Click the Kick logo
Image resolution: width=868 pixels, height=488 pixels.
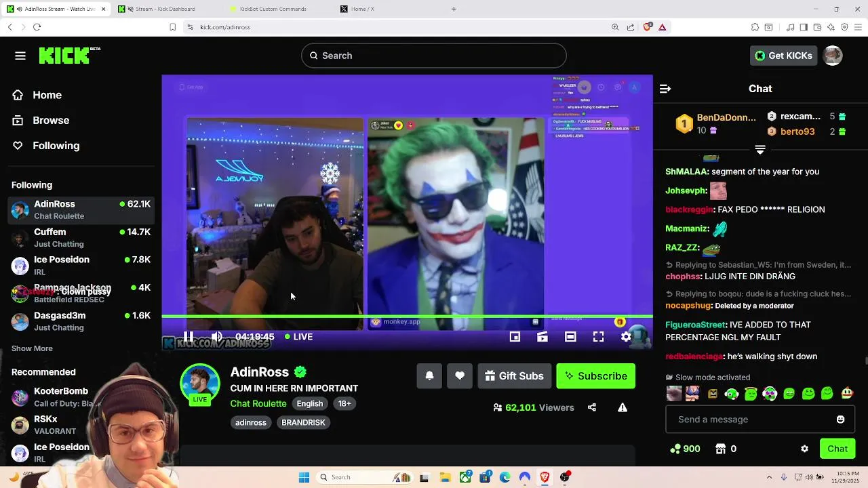point(69,56)
